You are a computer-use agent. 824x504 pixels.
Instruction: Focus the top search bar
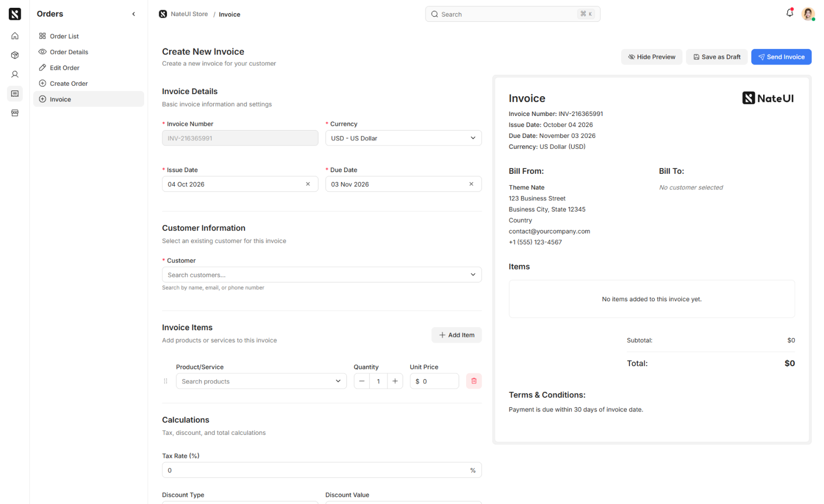tap(512, 14)
